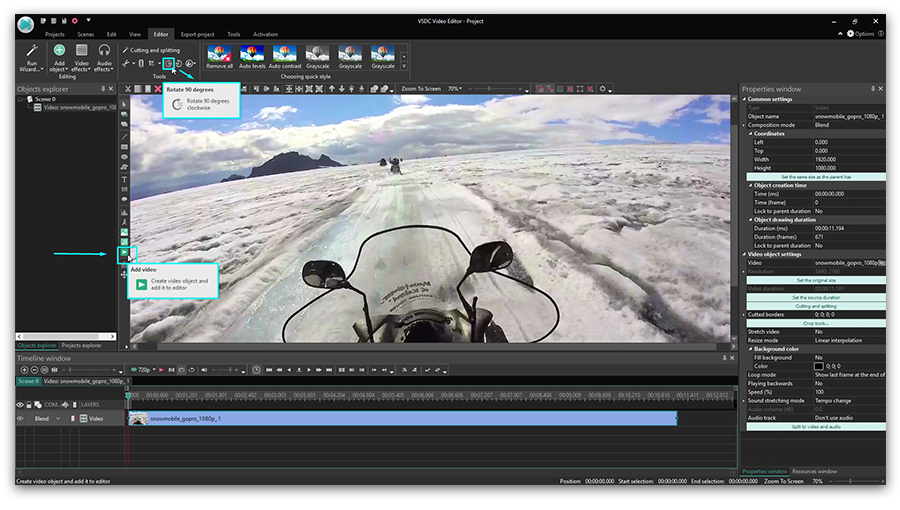Viewport: 900px width, 510px height.
Task: Click the cut scissors icon in editor toolbar
Action: tap(127, 89)
